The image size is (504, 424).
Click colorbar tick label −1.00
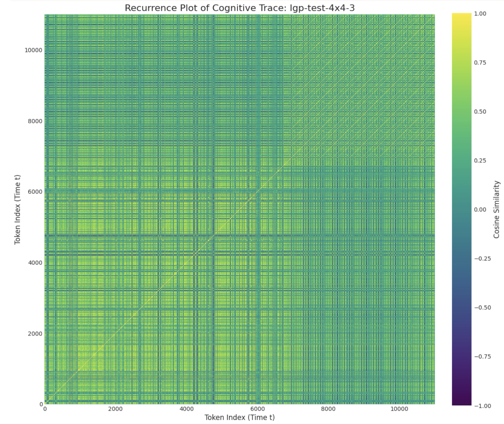coord(482,406)
